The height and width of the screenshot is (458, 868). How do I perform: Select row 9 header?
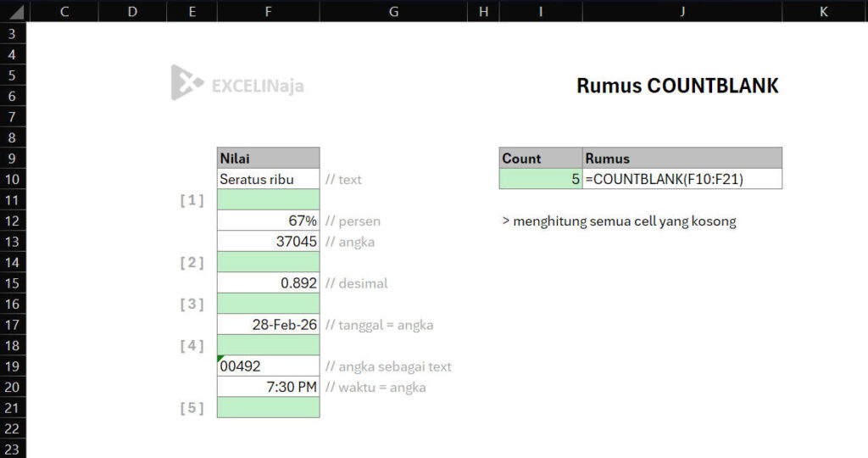pos(13,159)
